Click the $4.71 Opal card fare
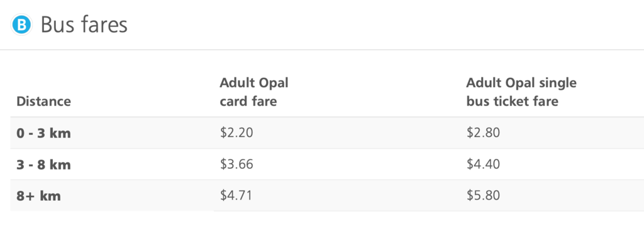The image size is (644, 231). 236,195
